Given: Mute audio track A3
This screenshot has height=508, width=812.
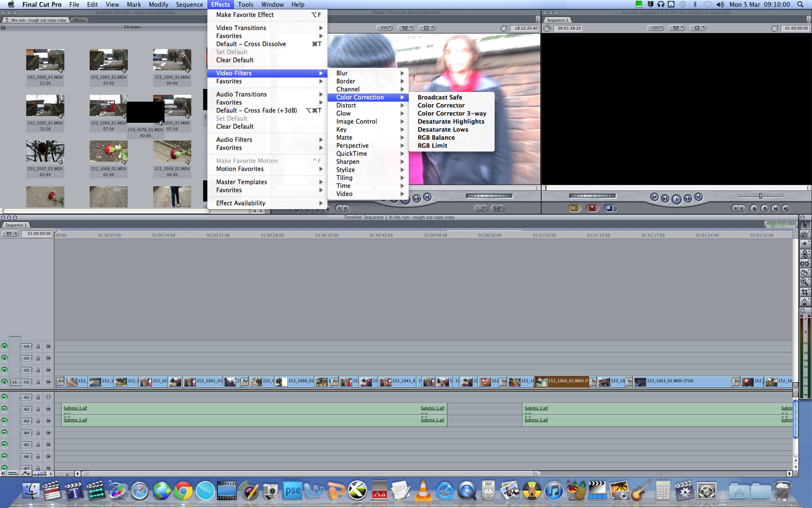Looking at the screenshot, I should click(5, 421).
